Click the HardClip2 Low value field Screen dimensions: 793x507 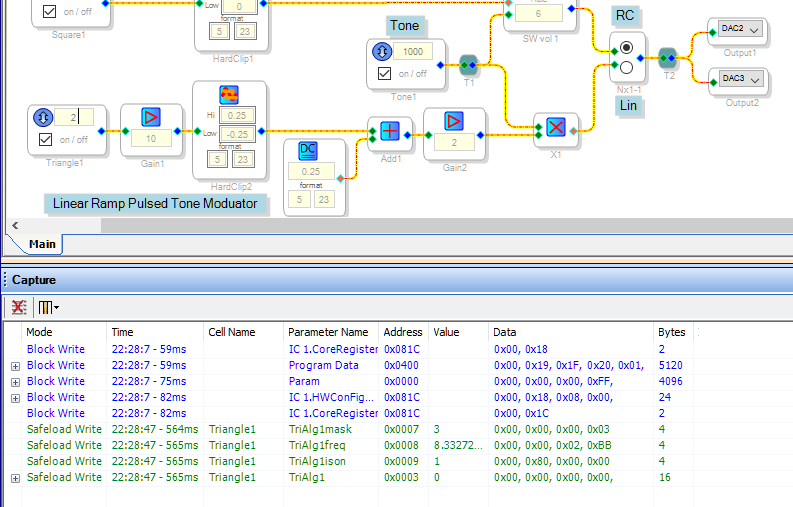click(237, 134)
